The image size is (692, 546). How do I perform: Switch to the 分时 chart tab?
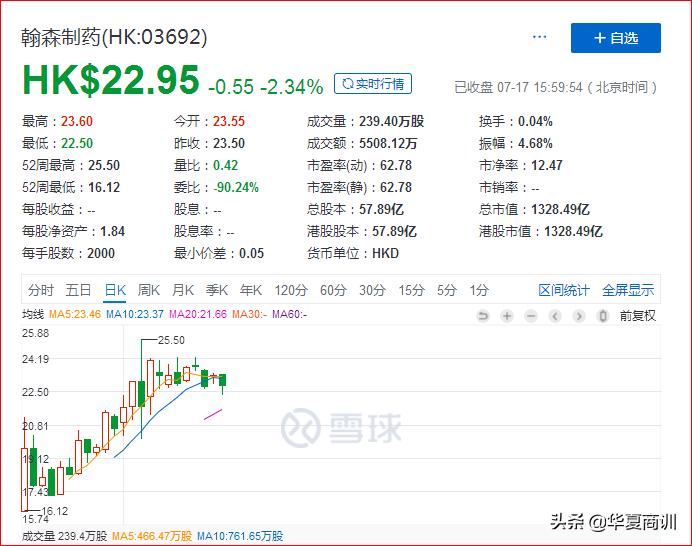tap(41, 290)
